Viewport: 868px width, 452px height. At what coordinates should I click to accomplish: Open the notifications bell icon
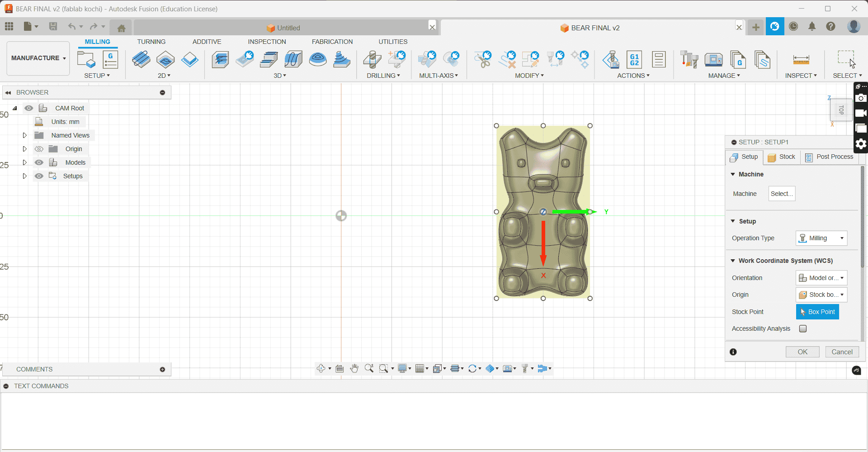(x=812, y=26)
